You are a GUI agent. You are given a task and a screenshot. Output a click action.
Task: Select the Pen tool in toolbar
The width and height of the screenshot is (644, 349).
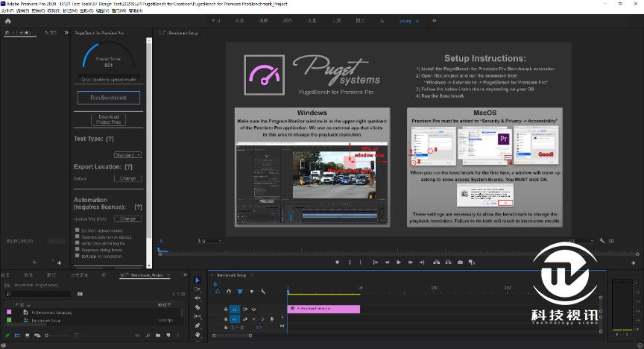[x=198, y=326]
